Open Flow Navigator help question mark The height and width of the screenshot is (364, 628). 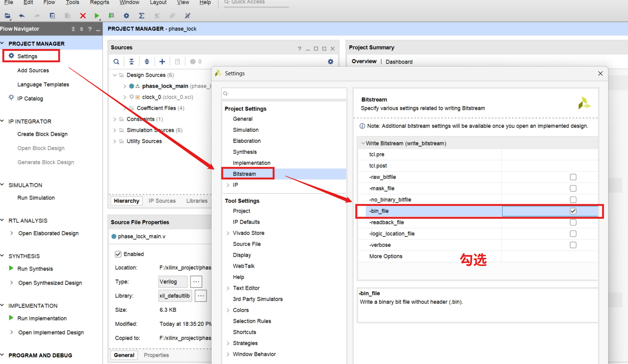coord(90,29)
